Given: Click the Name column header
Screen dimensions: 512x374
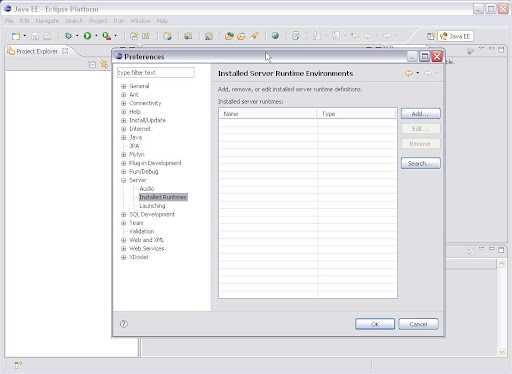Looking at the screenshot, I should pos(268,114).
